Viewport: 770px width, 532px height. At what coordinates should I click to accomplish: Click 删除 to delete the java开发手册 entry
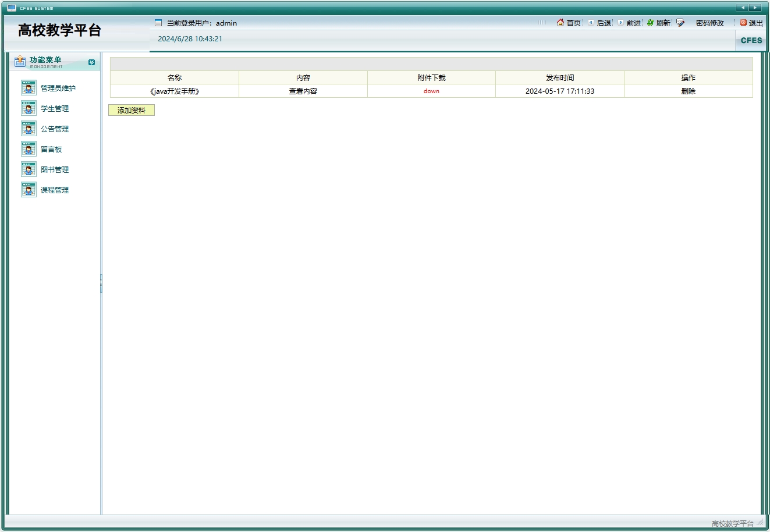[x=688, y=91]
